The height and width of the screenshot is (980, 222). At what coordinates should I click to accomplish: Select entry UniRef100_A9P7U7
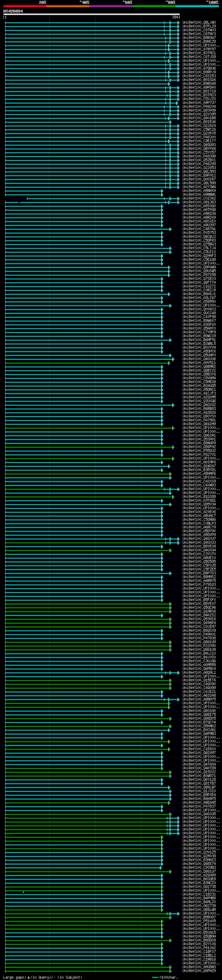click(x=199, y=103)
